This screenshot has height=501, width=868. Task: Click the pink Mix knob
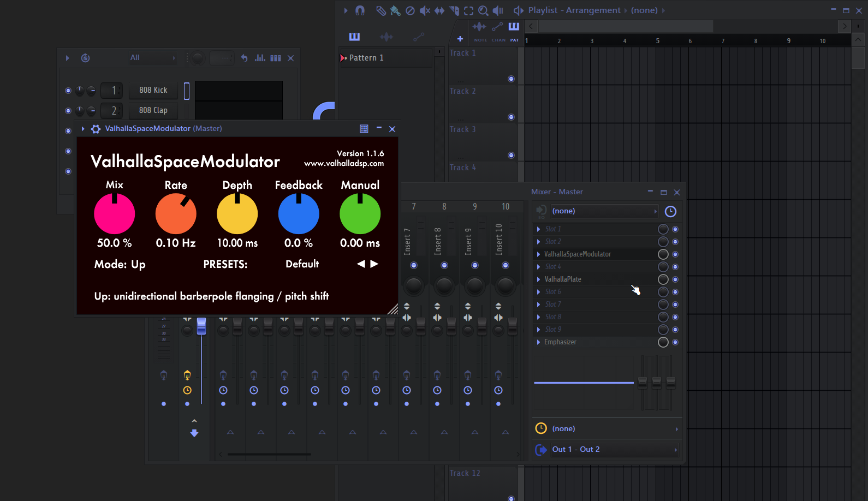[115, 213]
